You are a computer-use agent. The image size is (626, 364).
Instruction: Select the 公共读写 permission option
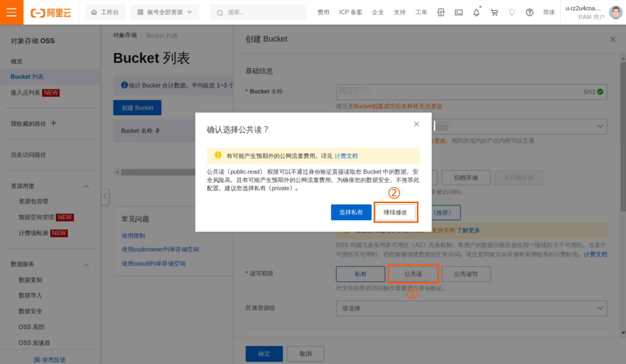pyautogui.click(x=466, y=274)
